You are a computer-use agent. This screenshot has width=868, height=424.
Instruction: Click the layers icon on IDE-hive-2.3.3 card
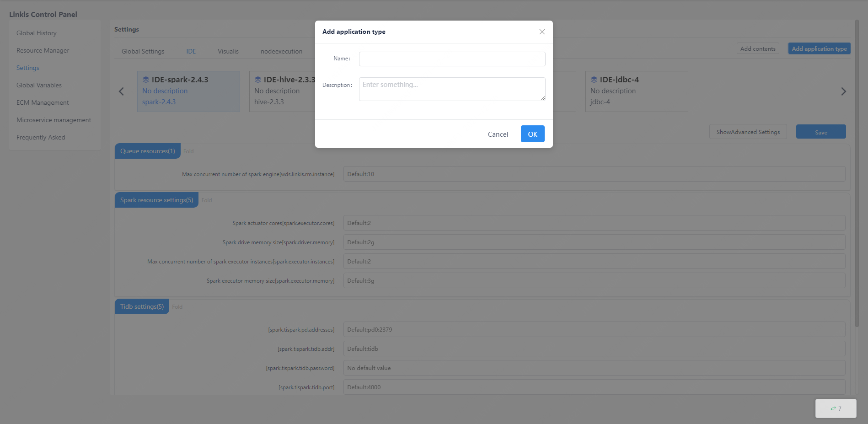pyautogui.click(x=258, y=80)
